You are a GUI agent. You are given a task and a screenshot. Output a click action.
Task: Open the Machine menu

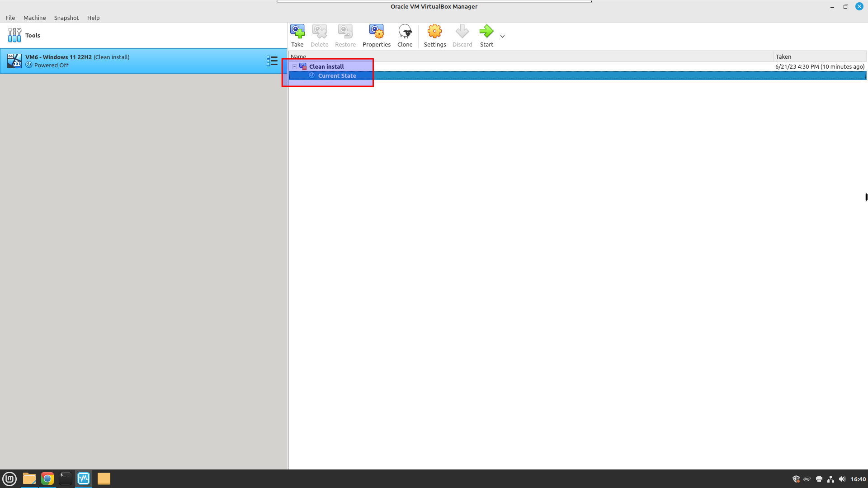pyautogui.click(x=34, y=18)
